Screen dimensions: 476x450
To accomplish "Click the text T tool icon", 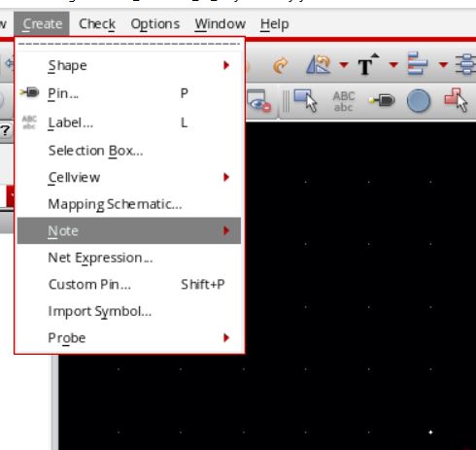I will (368, 64).
